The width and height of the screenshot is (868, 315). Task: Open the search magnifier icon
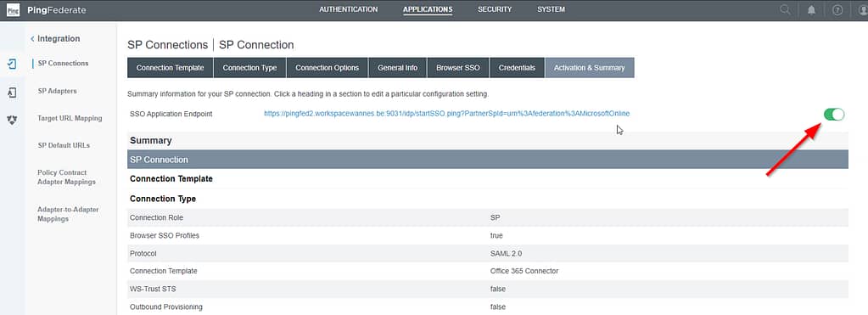coord(785,10)
